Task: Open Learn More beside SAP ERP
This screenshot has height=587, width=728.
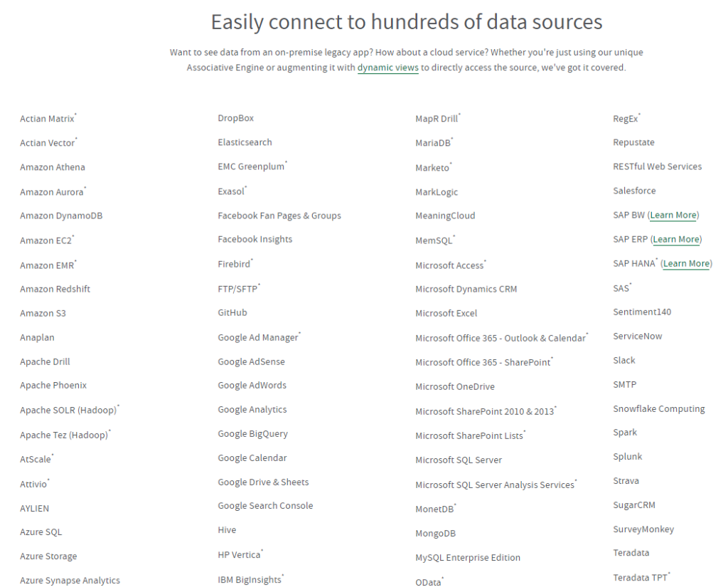Action: (x=676, y=240)
